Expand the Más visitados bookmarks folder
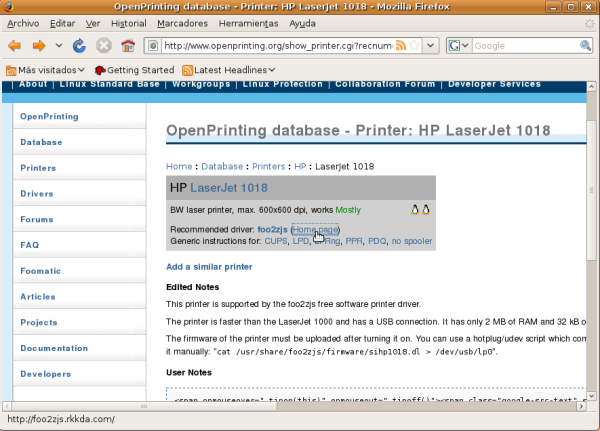The height and width of the screenshot is (431, 600). coord(44,70)
